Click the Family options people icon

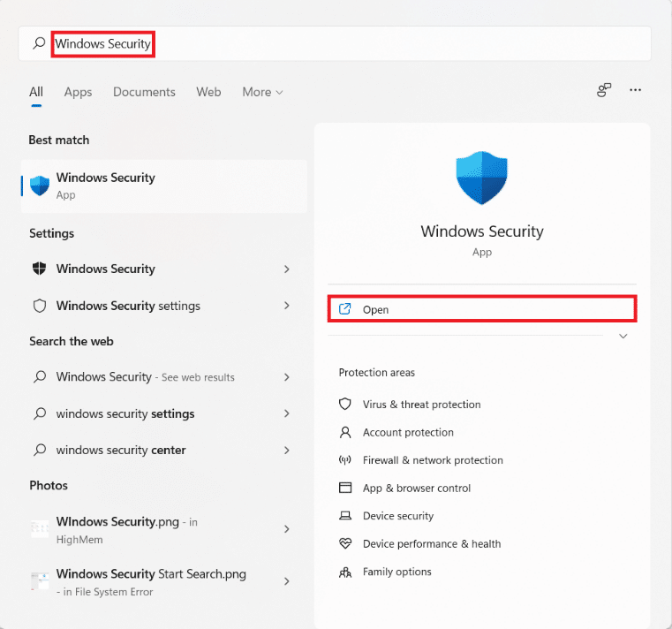click(345, 572)
